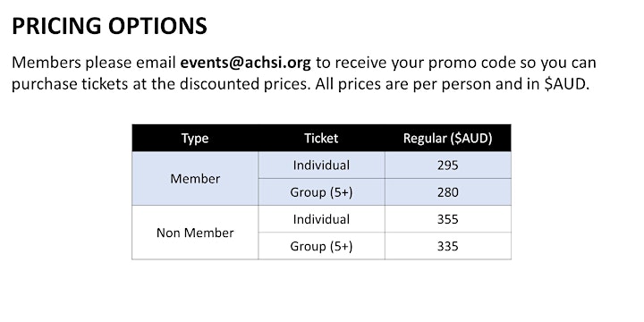Select the Member Individual ticket cell
Screen dimensions: 644x322
[x=321, y=165]
